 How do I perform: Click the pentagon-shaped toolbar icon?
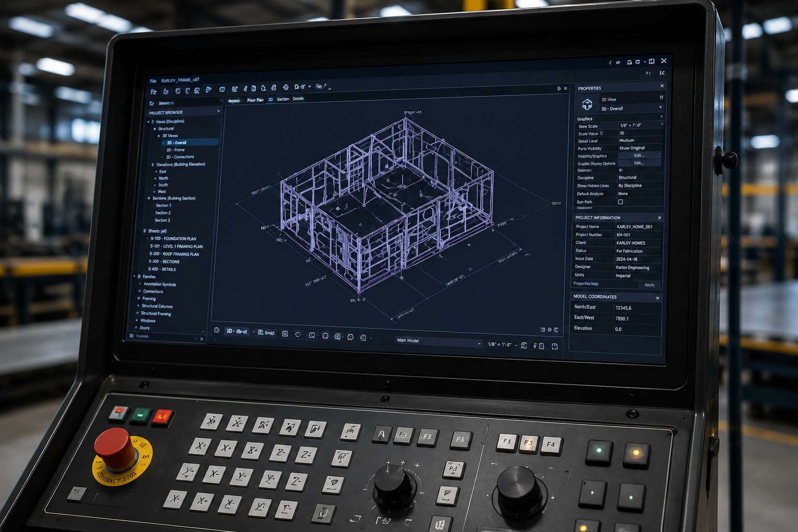point(285,87)
